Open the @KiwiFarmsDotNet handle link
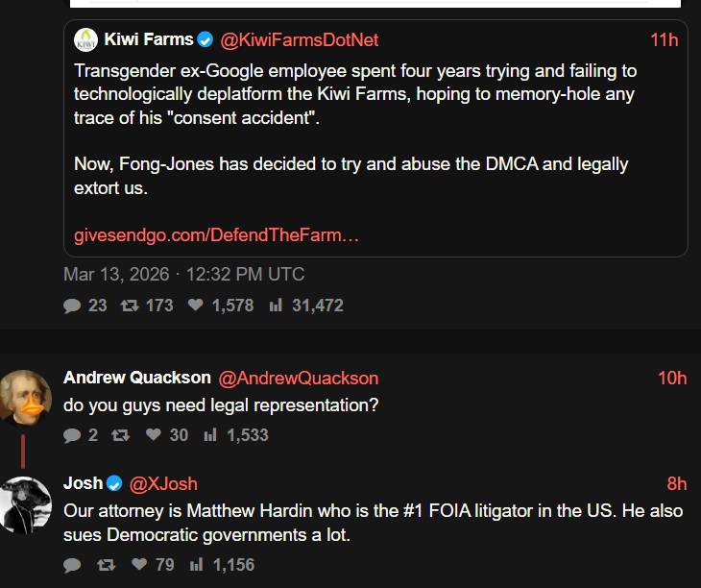701x588 pixels. point(300,39)
